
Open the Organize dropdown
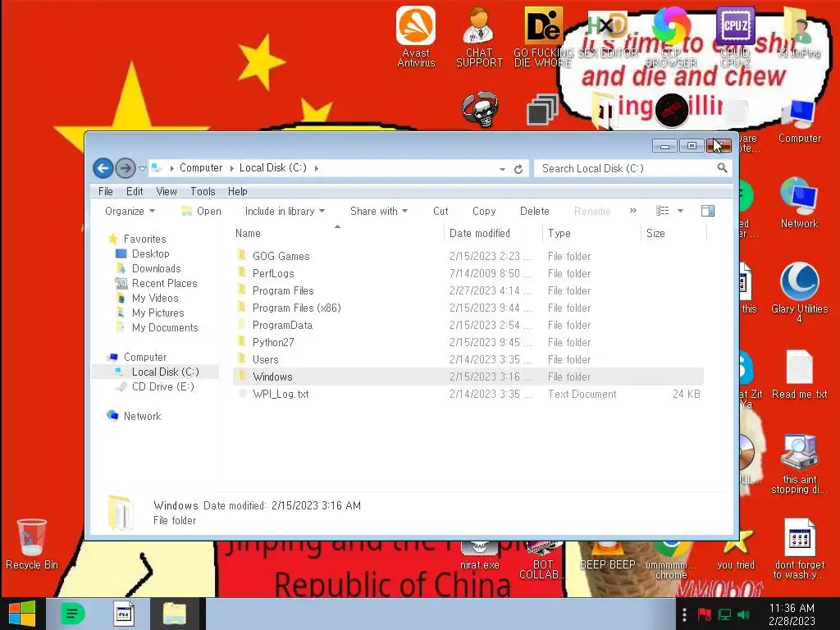tap(130, 211)
